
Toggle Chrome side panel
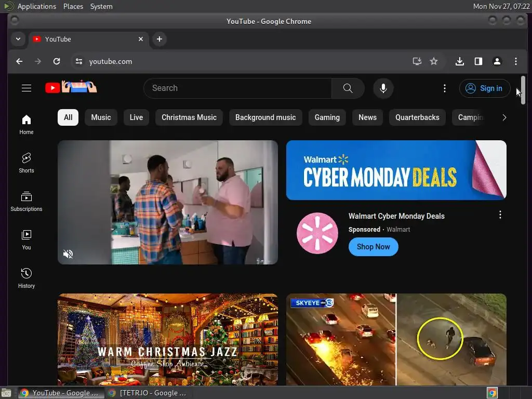(x=478, y=61)
